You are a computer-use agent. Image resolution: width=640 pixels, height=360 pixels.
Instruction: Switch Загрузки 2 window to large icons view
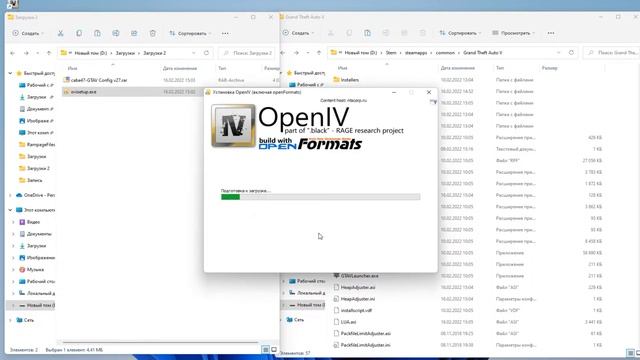pyautogui.click(x=274, y=349)
